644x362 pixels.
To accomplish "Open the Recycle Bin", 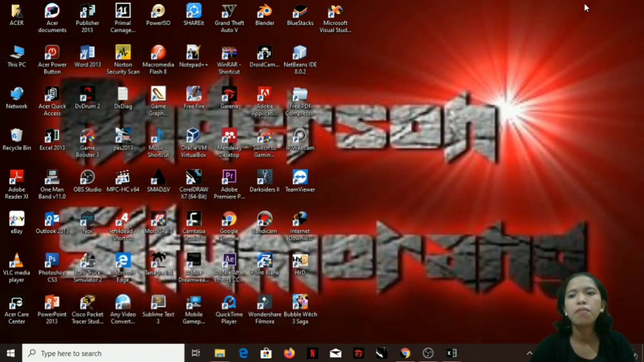I will click(17, 140).
